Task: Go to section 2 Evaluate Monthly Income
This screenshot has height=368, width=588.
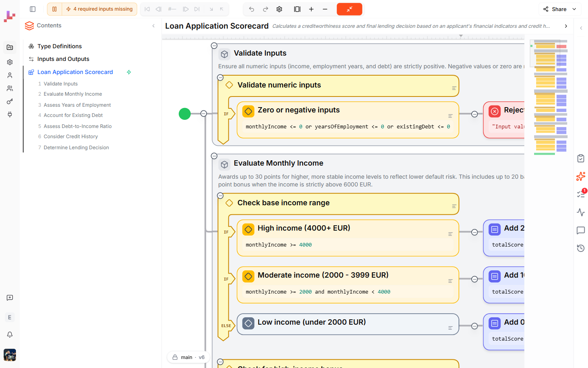Action: 73,94
